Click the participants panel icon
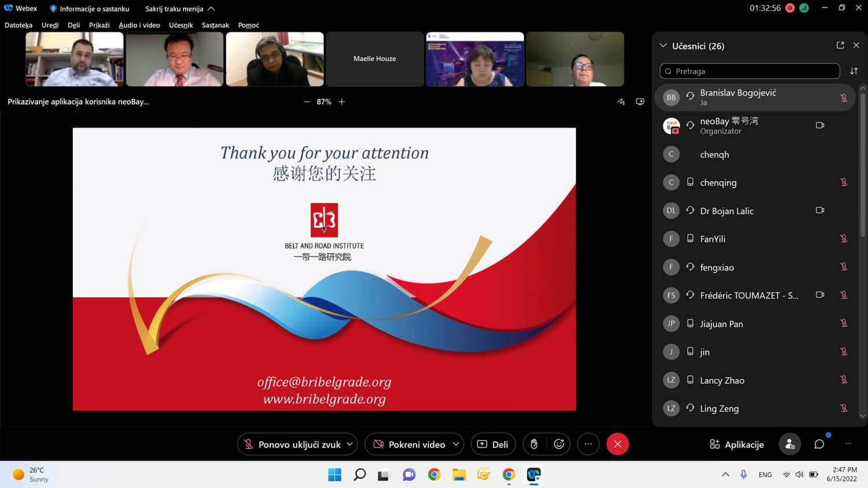Image resolution: width=868 pixels, height=488 pixels. (x=790, y=444)
